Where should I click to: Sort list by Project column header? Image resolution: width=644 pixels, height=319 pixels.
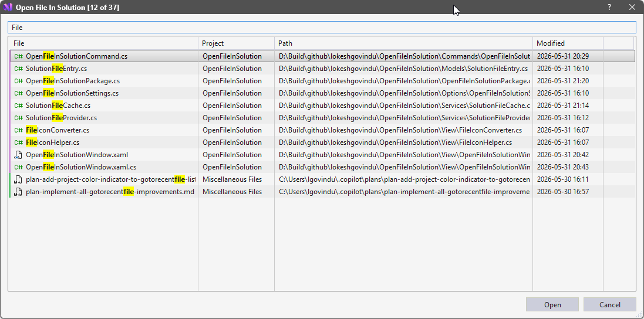(237, 43)
